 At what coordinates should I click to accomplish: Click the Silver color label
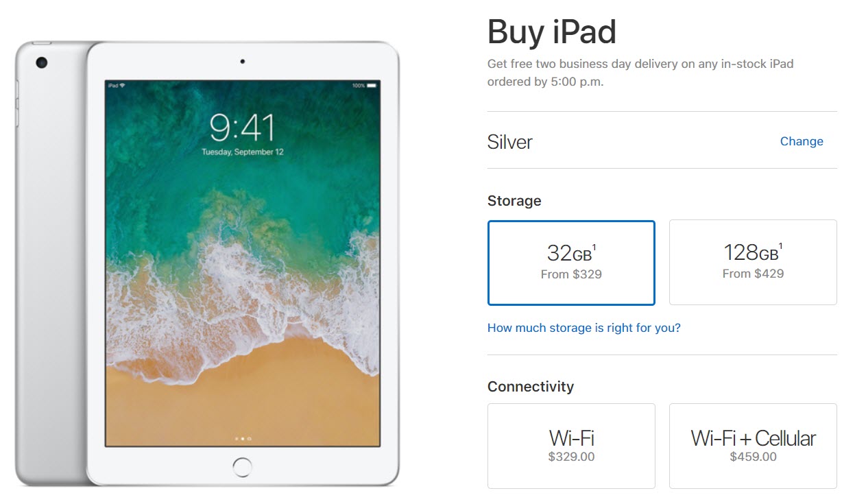[510, 142]
